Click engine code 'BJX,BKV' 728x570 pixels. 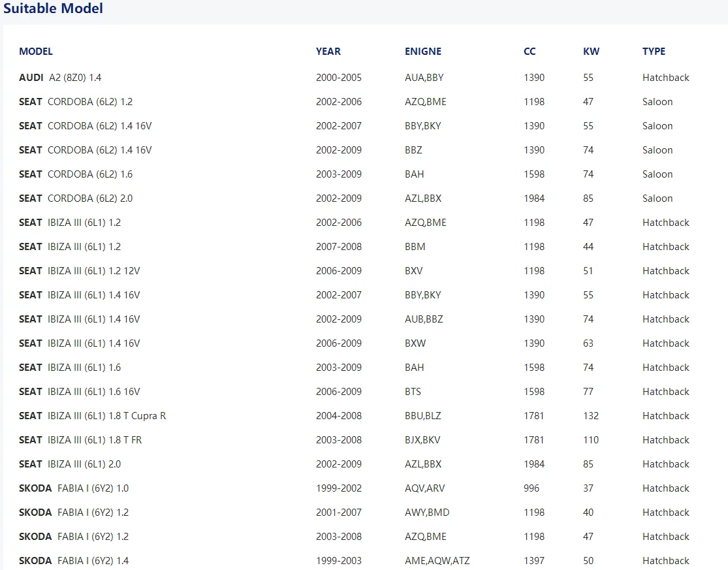click(x=422, y=439)
